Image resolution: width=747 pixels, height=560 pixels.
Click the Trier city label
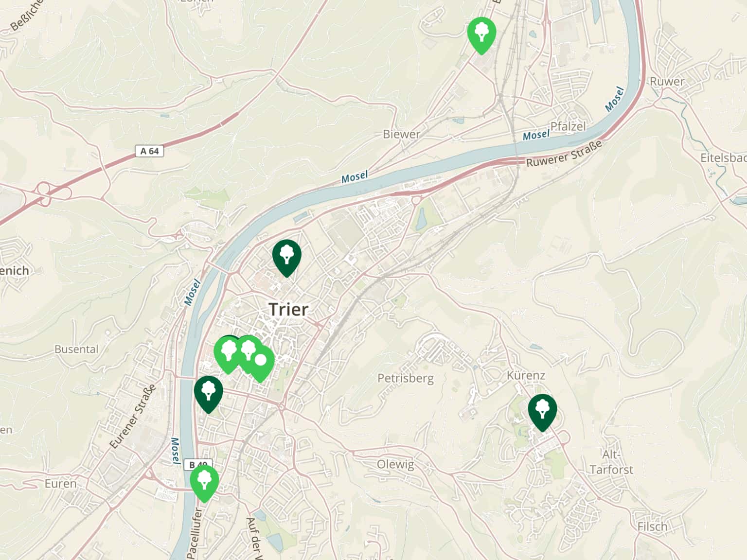(288, 309)
